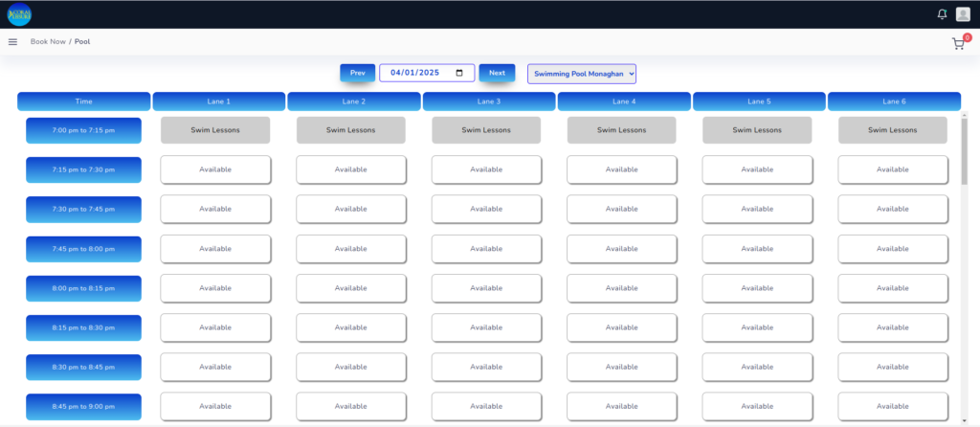Open the date picker calendar icon

[460, 74]
